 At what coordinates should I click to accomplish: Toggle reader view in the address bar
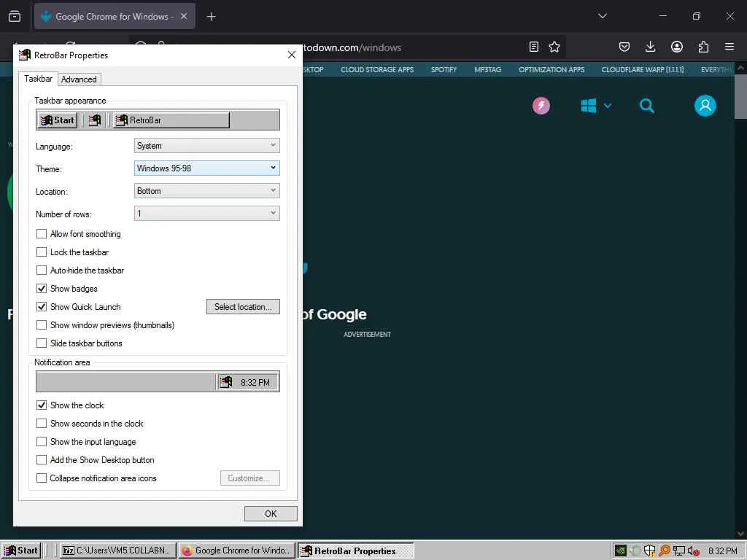click(533, 47)
